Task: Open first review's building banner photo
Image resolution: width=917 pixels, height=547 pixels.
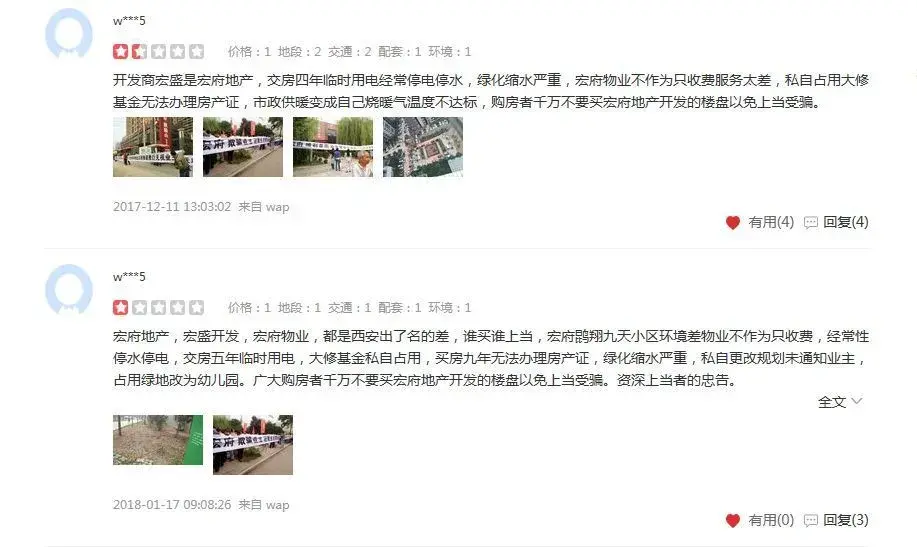Action: [x=153, y=147]
